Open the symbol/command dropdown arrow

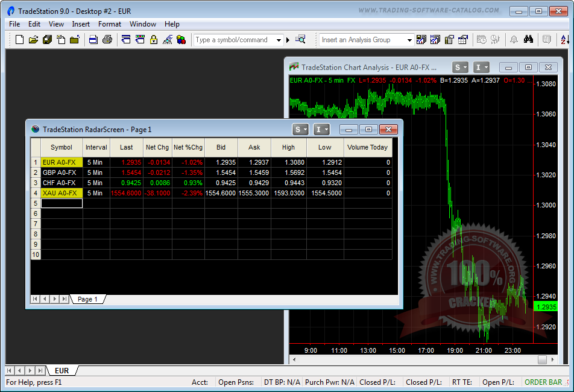[279, 40]
